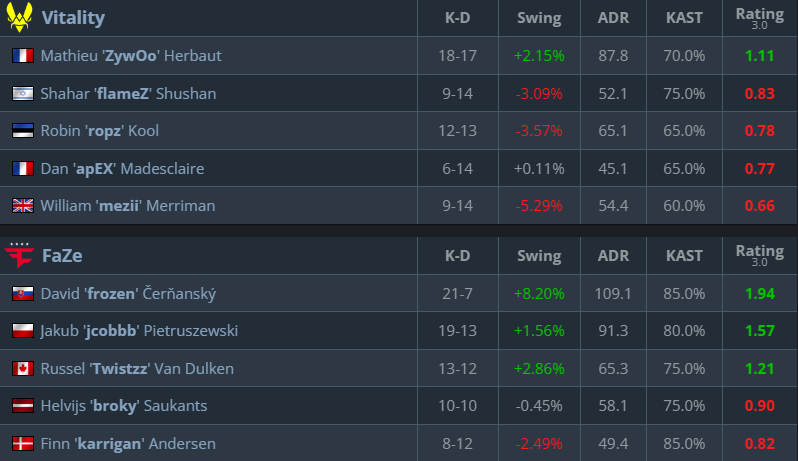Open Dan 'apEX' Madesclaire's player page
The image size is (798, 461).
(122, 169)
